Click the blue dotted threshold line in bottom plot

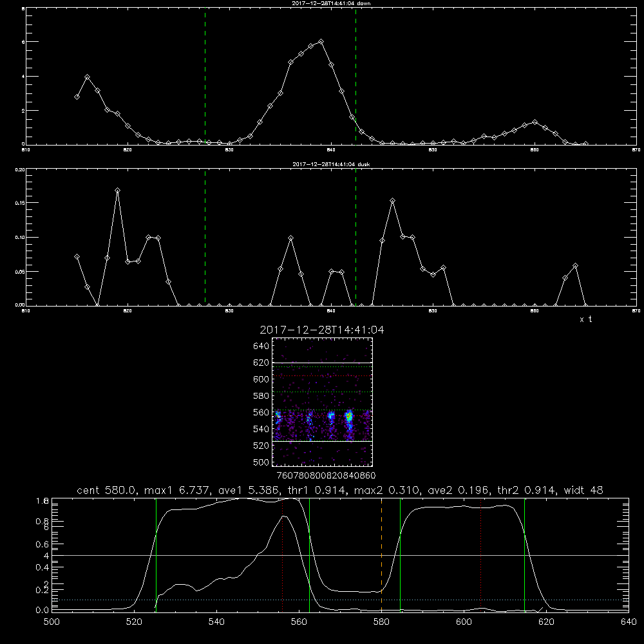coord(340,600)
